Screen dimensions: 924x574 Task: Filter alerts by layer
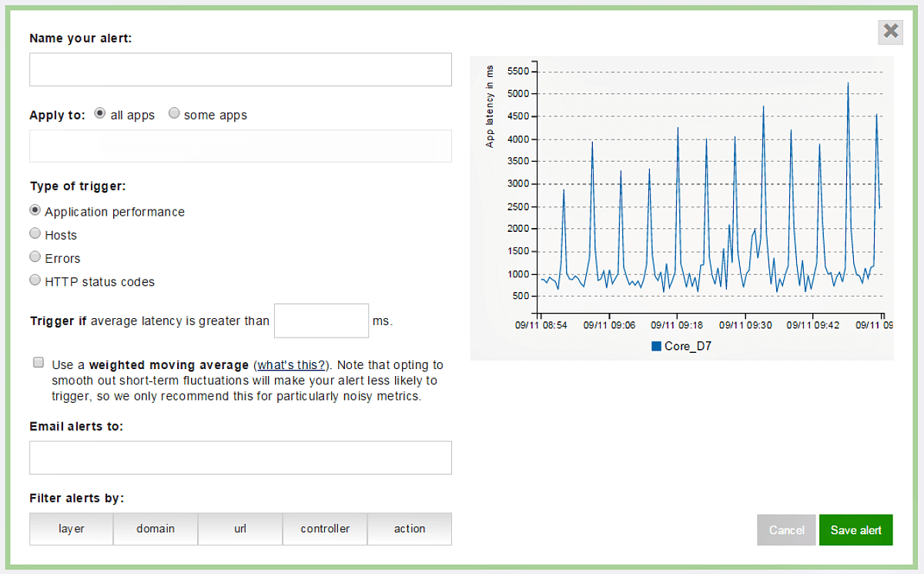tap(72, 529)
